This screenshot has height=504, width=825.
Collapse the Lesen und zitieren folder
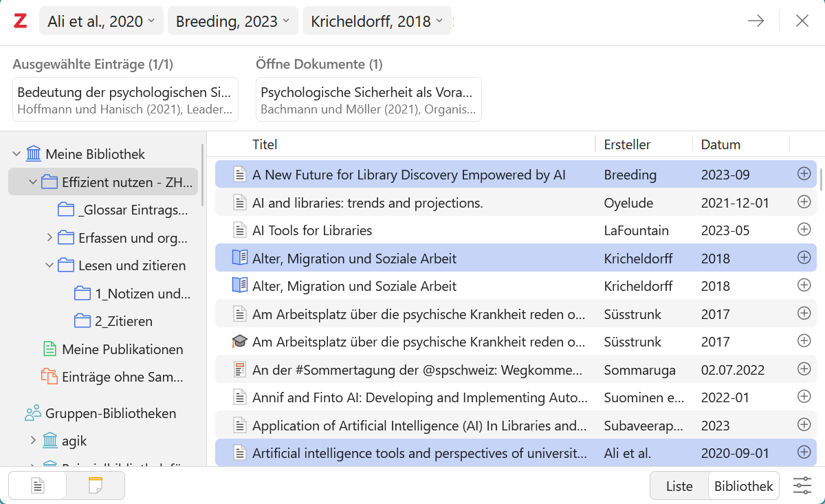(49, 265)
